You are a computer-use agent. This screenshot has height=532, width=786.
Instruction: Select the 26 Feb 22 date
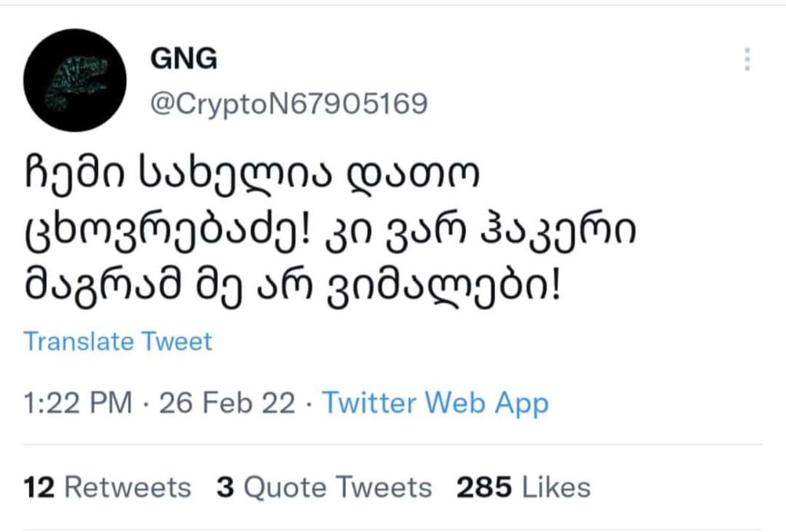pyautogui.click(x=227, y=402)
